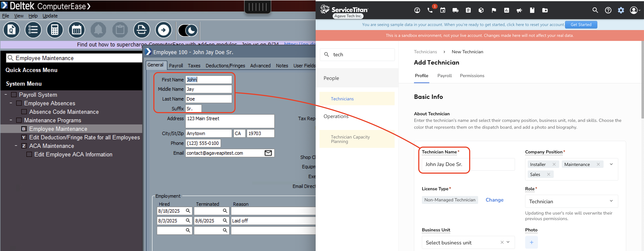Open the Update menu in ComputerEase
The width and height of the screenshot is (644, 251).
coord(50,16)
